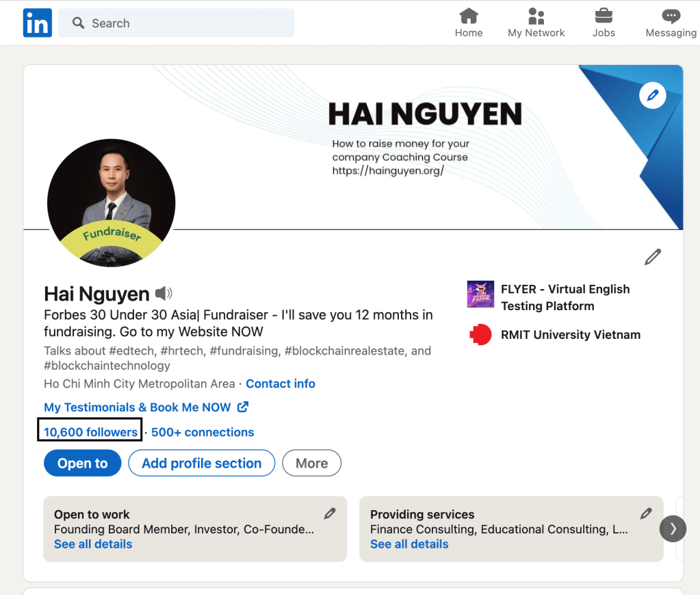Click Add profile section button
This screenshot has width=700, height=595.
click(201, 464)
